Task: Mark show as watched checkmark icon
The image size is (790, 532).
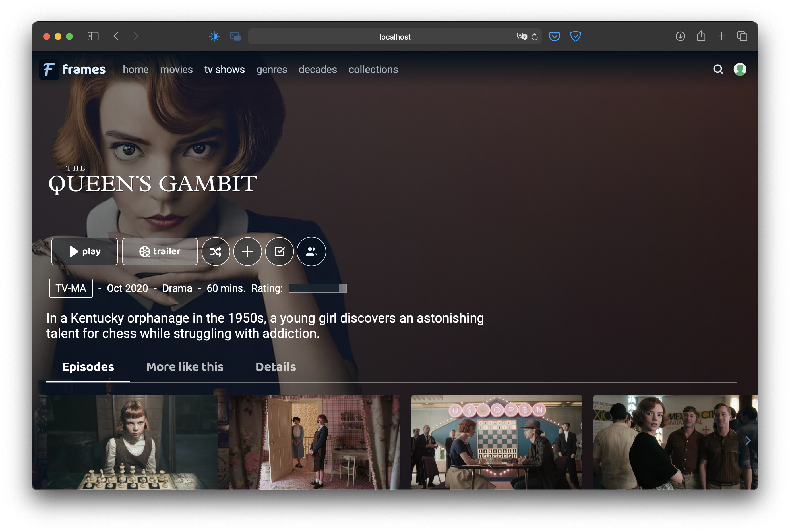Action: click(x=280, y=252)
